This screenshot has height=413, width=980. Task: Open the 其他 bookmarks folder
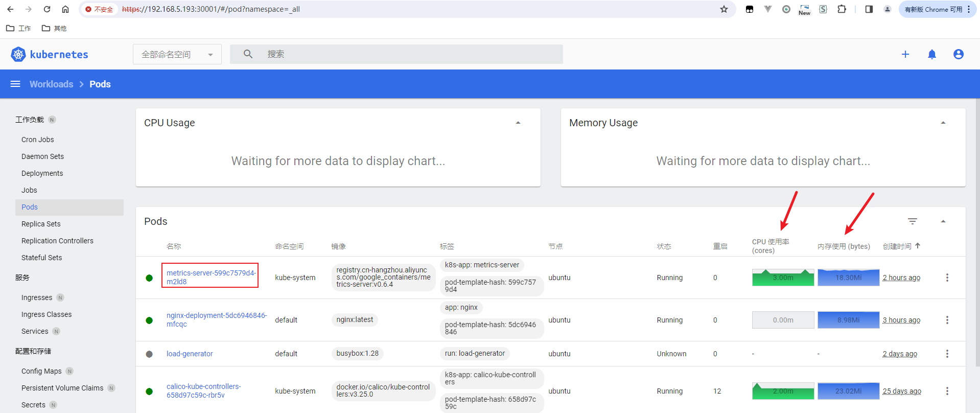point(55,28)
